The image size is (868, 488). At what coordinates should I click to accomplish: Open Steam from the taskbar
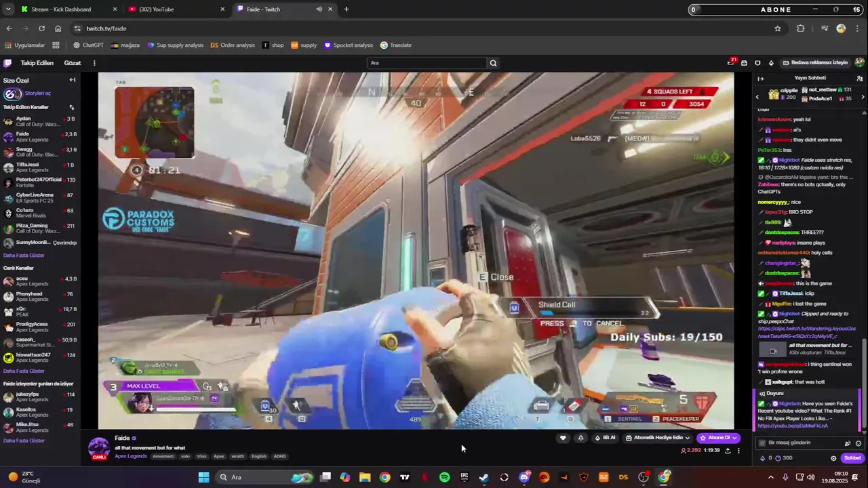click(484, 477)
